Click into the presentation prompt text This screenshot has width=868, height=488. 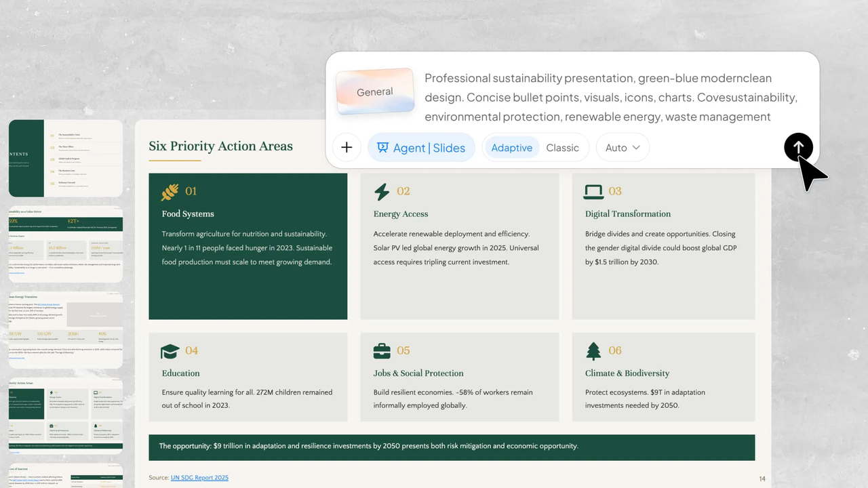coord(610,97)
